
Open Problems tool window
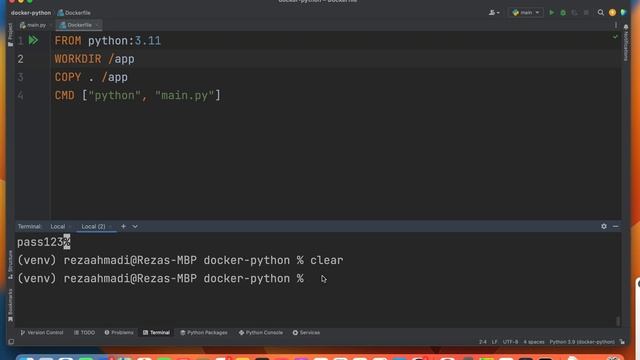pyautogui.click(x=119, y=333)
